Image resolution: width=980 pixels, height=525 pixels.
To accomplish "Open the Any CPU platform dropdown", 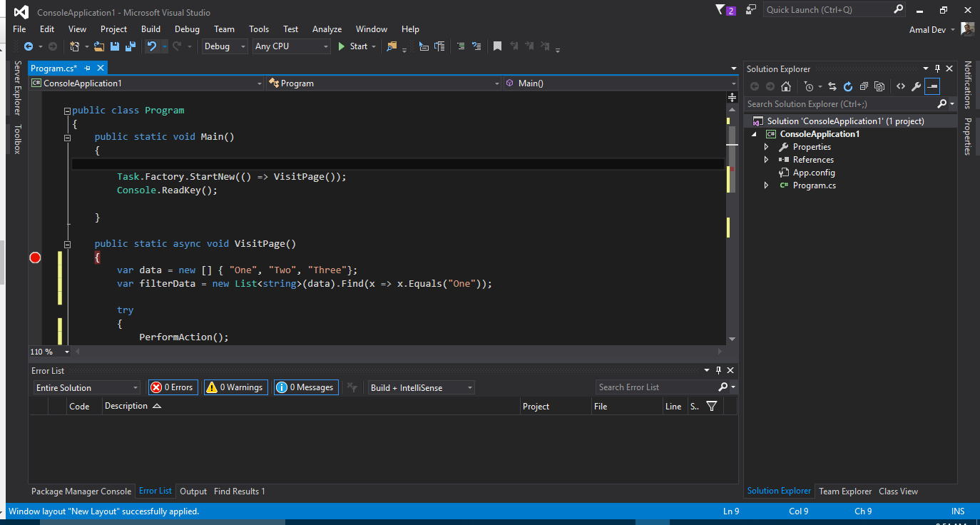I will [292, 46].
